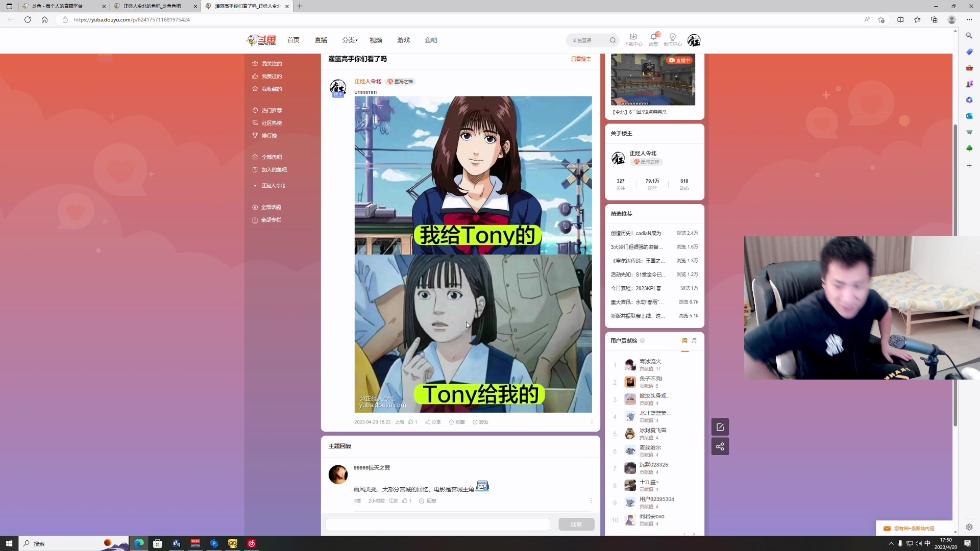Open the taskbar notification center
980x551 pixels.
point(968,543)
